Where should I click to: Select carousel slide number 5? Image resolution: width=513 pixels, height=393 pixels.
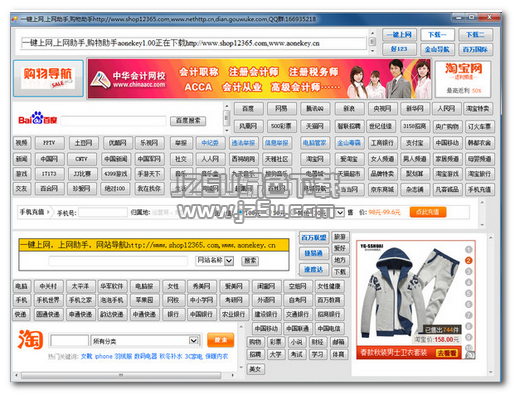tap(468, 294)
